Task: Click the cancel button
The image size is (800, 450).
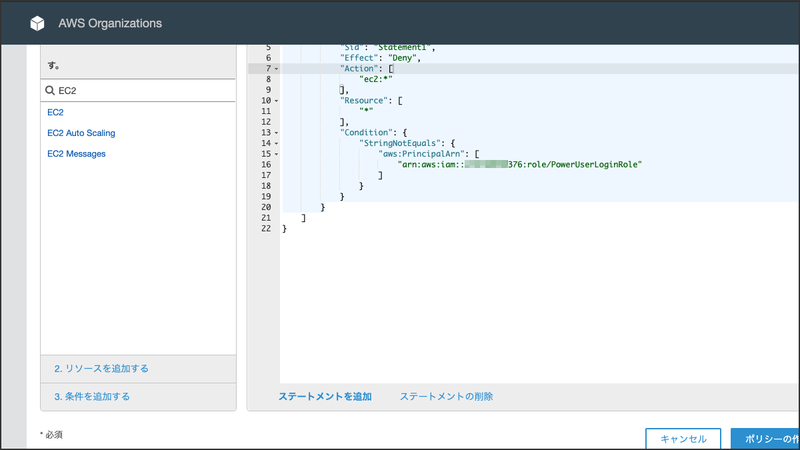Action: (683, 439)
